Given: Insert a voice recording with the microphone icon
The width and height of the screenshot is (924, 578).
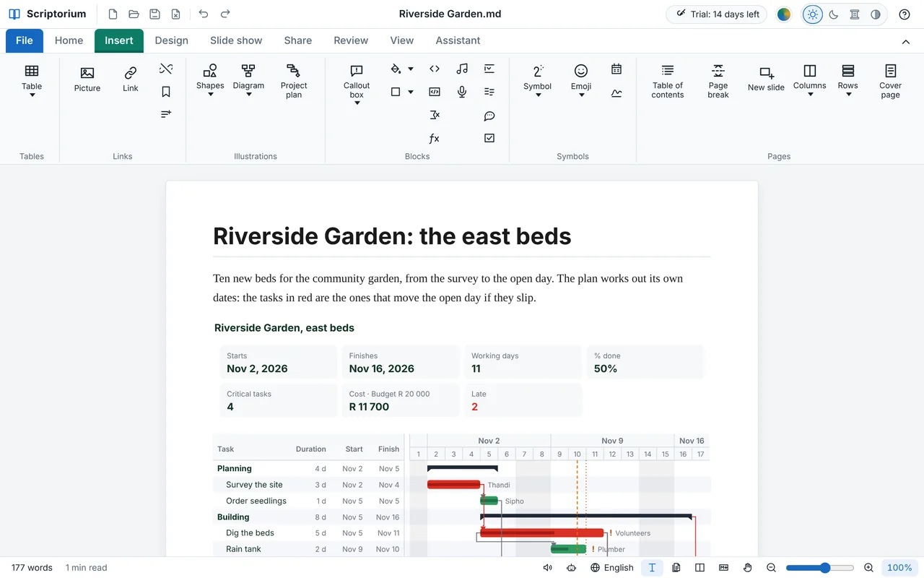Looking at the screenshot, I should (462, 92).
